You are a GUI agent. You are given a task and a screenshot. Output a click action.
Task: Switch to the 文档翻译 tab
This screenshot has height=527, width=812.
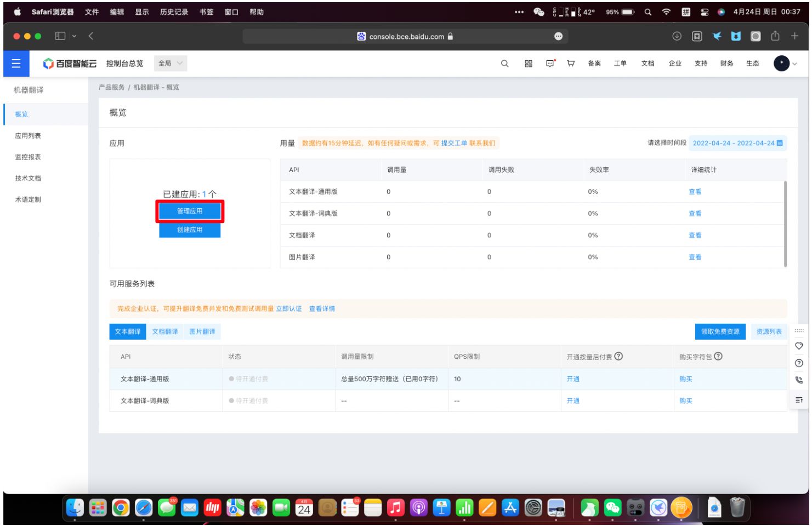pos(165,331)
